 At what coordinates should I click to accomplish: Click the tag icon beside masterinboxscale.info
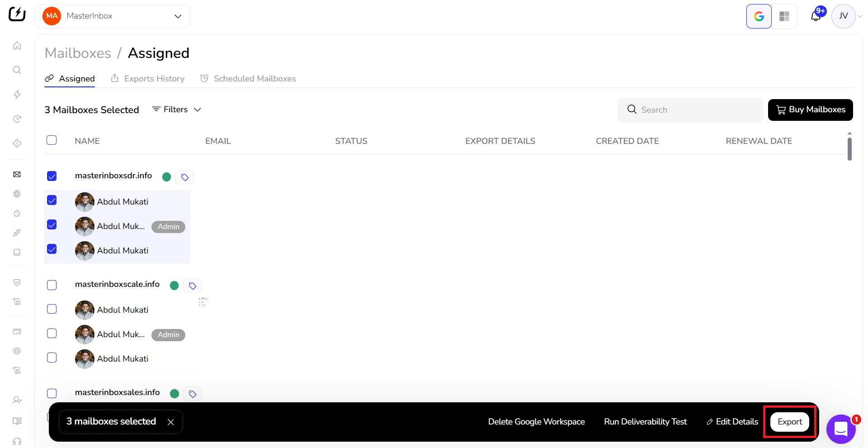click(x=193, y=286)
